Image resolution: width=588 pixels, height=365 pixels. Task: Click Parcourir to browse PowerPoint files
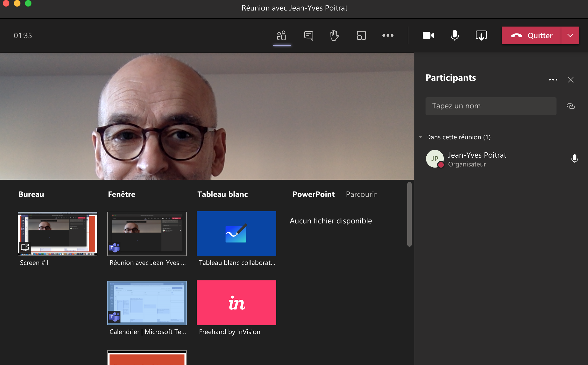361,194
